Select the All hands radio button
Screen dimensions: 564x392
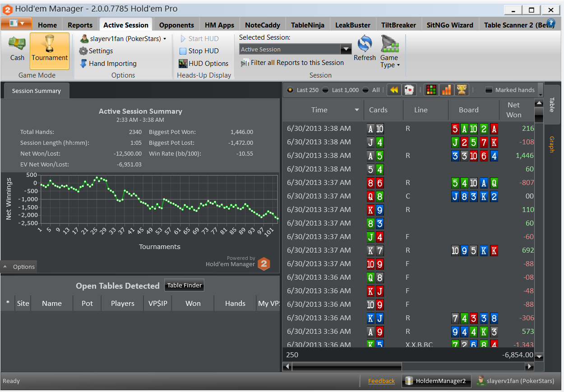coord(365,90)
